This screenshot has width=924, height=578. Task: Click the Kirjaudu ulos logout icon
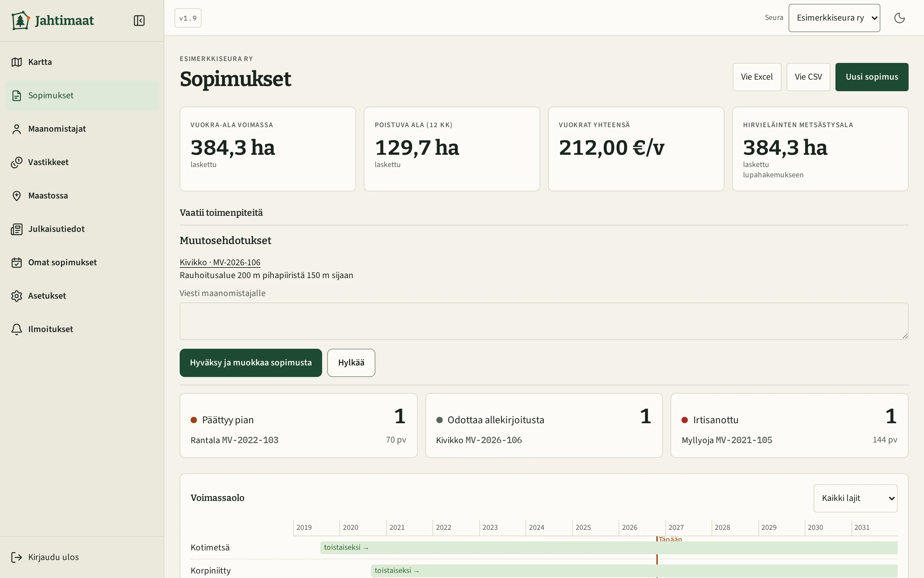(x=16, y=557)
